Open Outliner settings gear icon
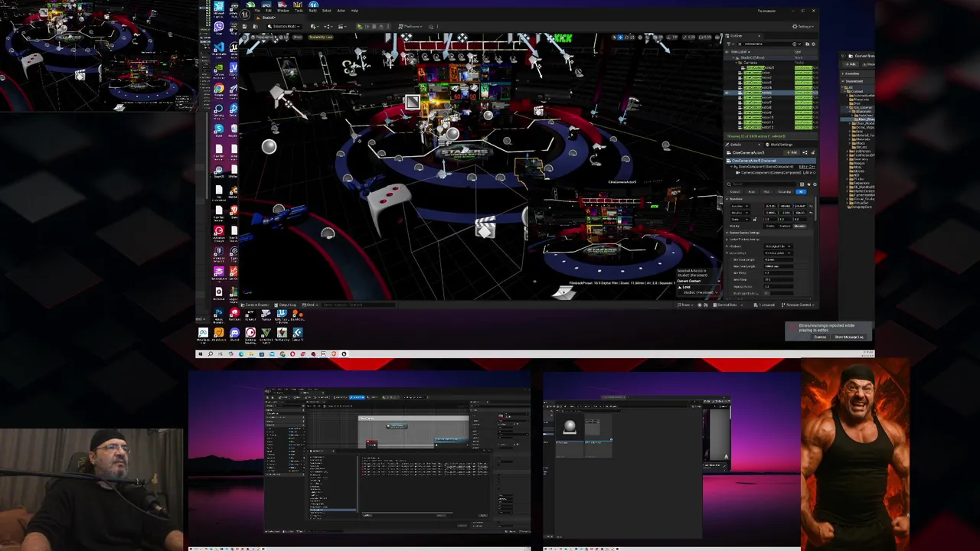 click(813, 44)
